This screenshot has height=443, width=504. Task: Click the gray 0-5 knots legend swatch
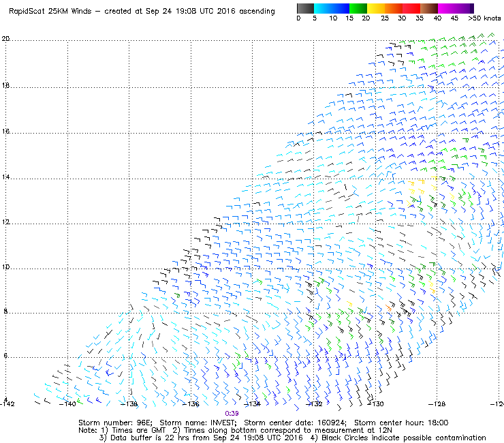[x=305, y=8]
